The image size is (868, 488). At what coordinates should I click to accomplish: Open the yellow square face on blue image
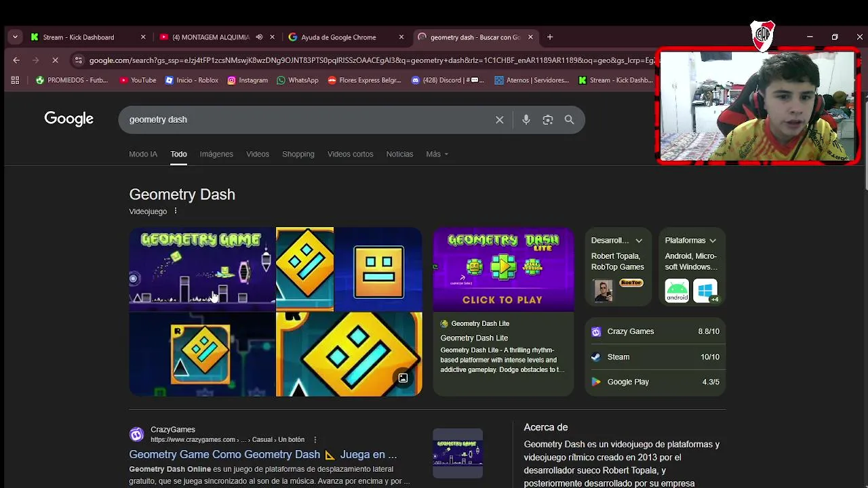click(x=378, y=269)
